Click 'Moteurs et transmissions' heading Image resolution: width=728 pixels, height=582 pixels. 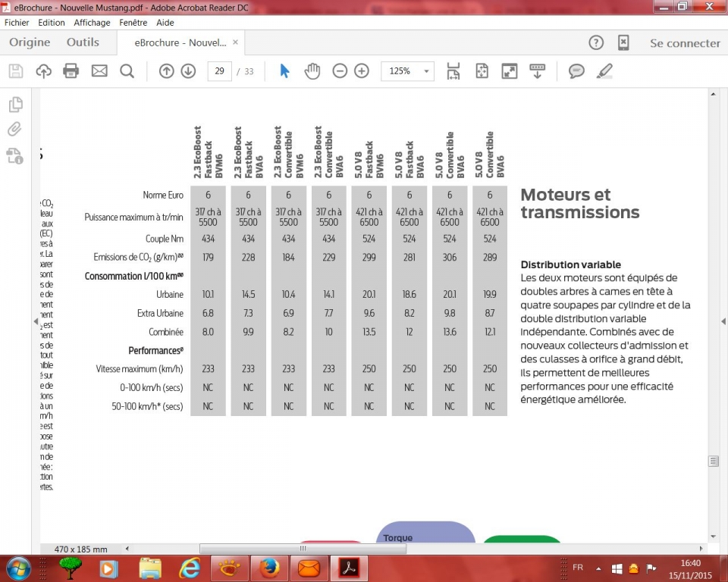[580, 203]
